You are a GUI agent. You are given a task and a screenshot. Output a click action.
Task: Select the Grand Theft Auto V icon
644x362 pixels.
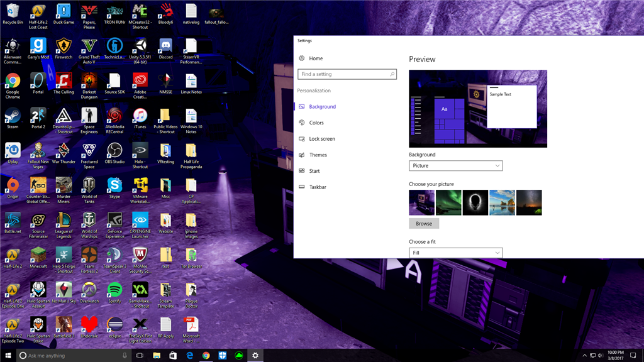tap(89, 52)
